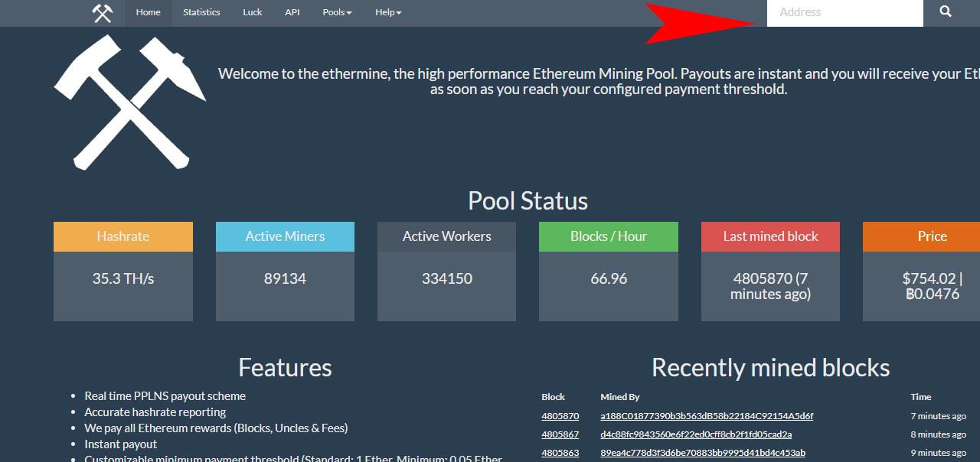Viewport: 980px width, 462px height.
Task: Open the Home tab
Action: [149, 12]
